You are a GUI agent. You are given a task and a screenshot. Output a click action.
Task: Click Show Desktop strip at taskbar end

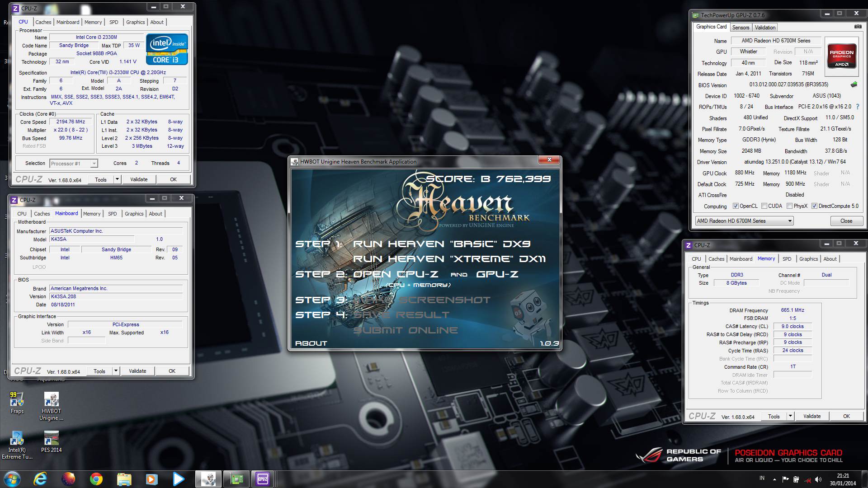pyautogui.click(x=865, y=479)
